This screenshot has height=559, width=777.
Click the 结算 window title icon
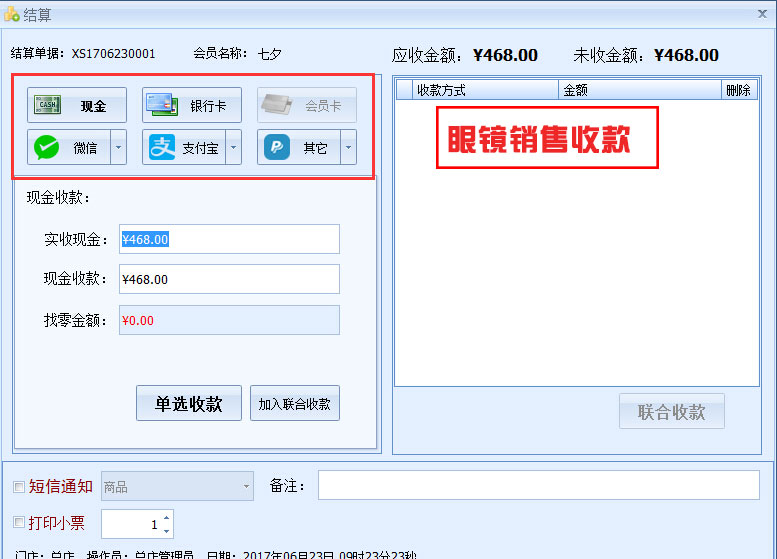(11, 14)
